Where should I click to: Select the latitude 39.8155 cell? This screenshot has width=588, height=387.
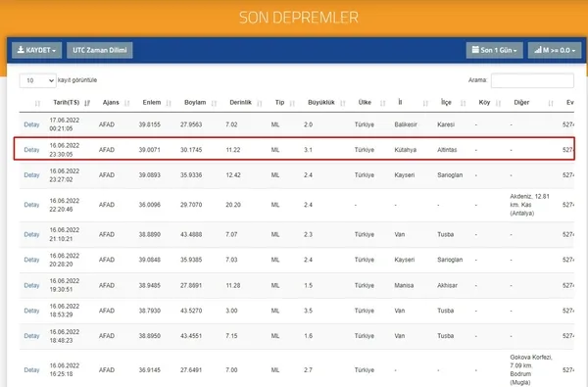click(x=150, y=124)
